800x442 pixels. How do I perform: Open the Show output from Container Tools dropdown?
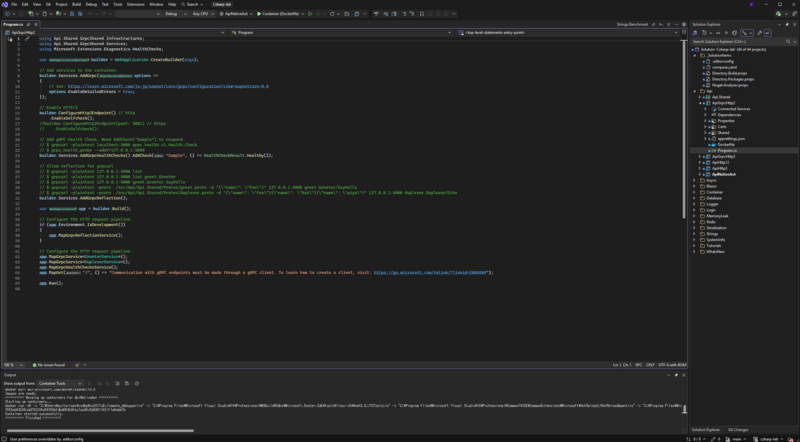coord(60,383)
